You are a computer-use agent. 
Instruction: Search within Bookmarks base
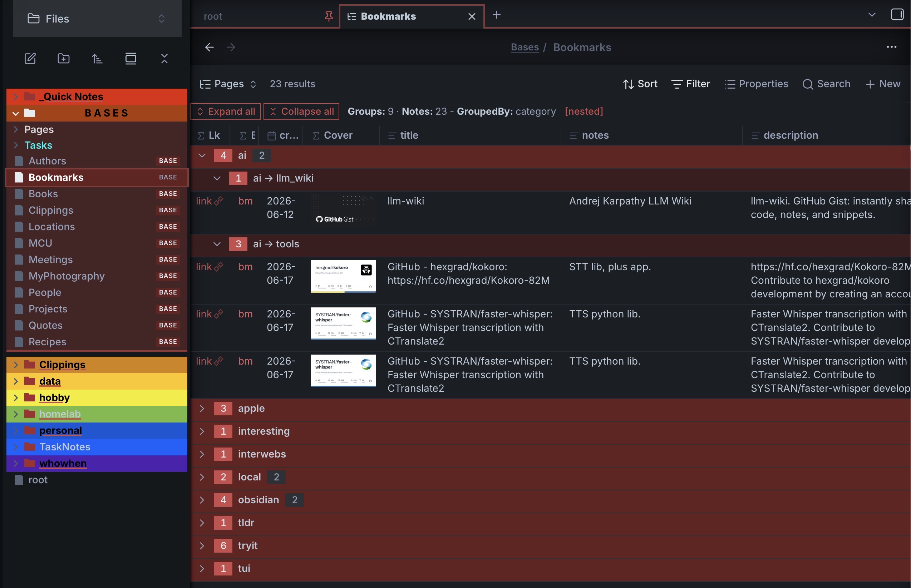[x=826, y=84]
